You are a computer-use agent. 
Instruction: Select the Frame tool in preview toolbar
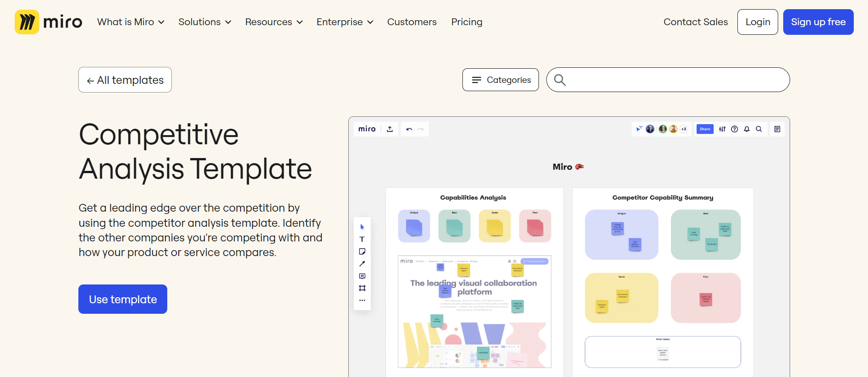(362, 288)
